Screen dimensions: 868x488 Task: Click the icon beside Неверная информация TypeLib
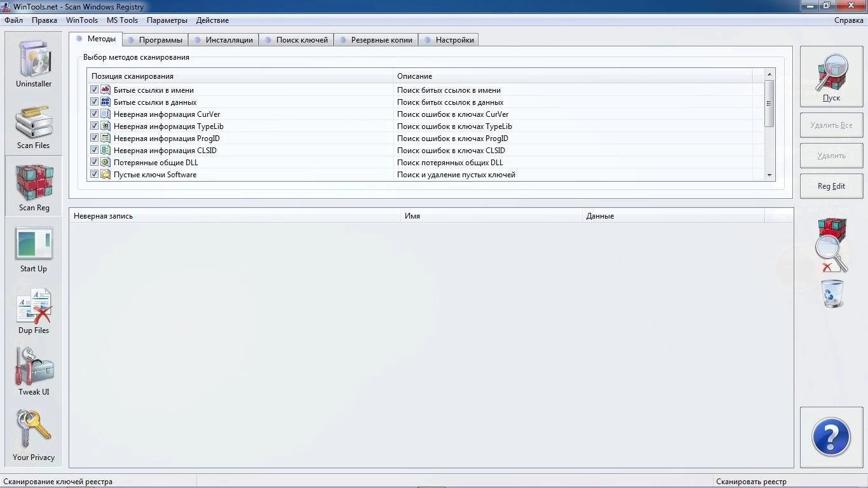[105, 126]
